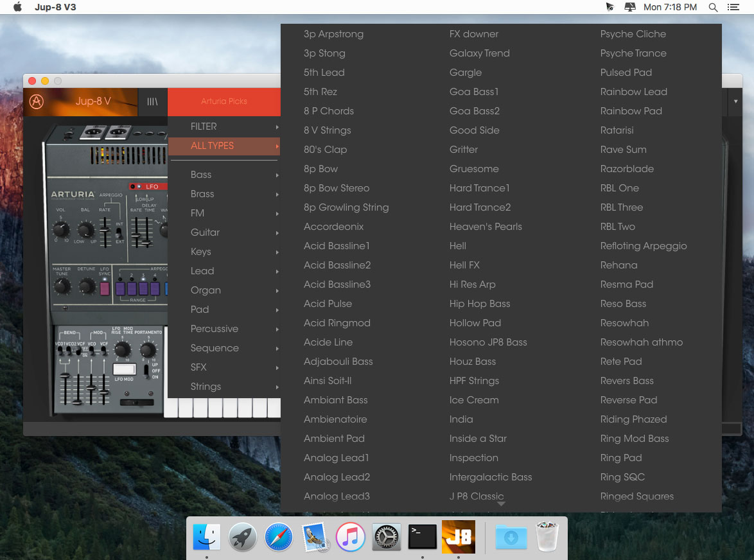Click the BAL balance knob
The image size is (754, 560).
(x=85, y=229)
